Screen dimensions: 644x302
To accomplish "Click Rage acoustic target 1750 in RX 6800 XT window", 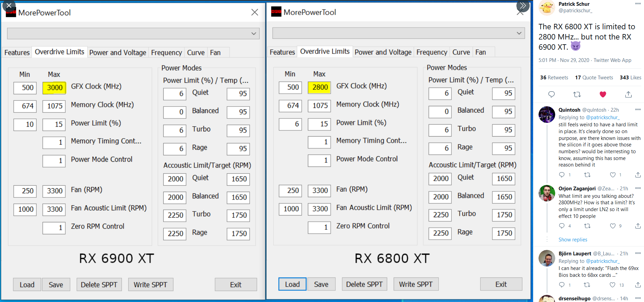I will (x=504, y=233).
